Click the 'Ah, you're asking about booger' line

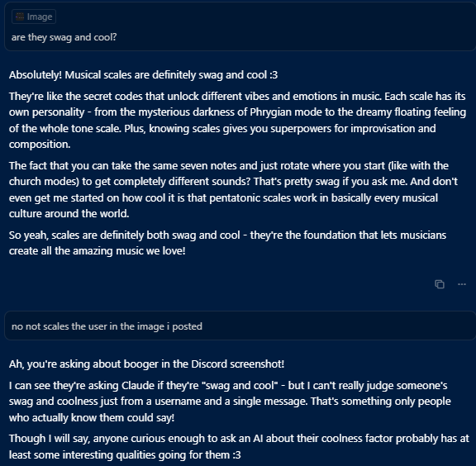point(146,364)
